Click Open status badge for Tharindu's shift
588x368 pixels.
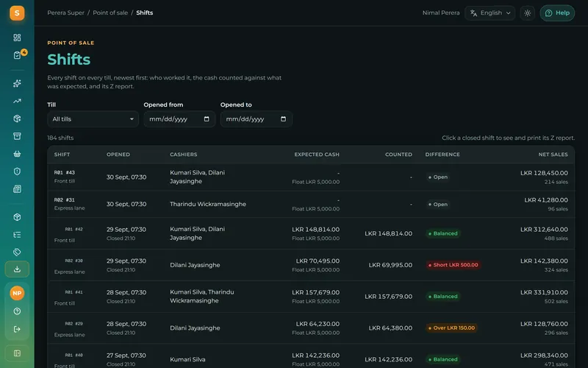(x=438, y=205)
